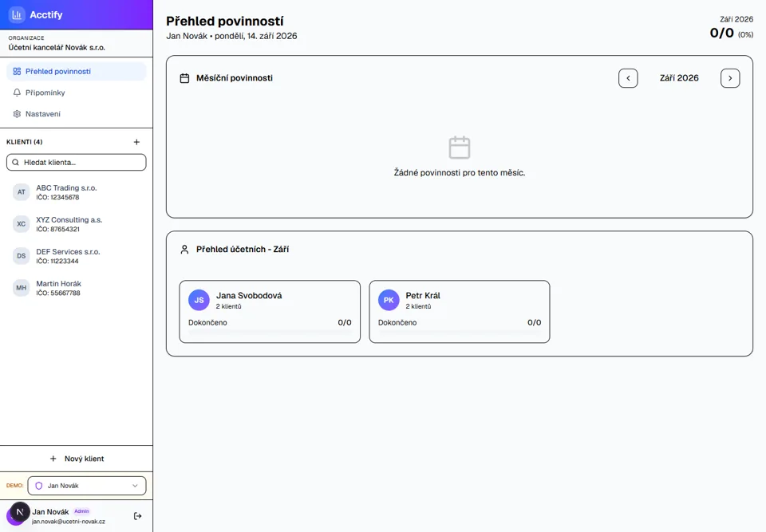Click Jana Svobodová's Dokončeno progress bar
The width and height of the screenshot is (766, 532).
tap(270, 332)
